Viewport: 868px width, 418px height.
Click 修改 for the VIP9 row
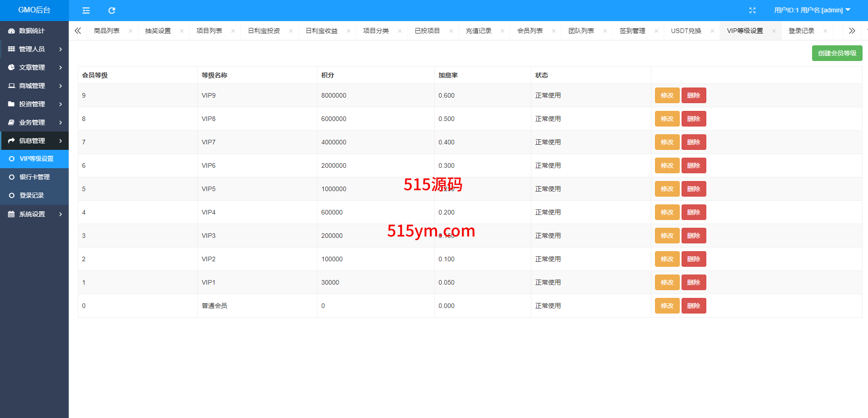[667, 95]
